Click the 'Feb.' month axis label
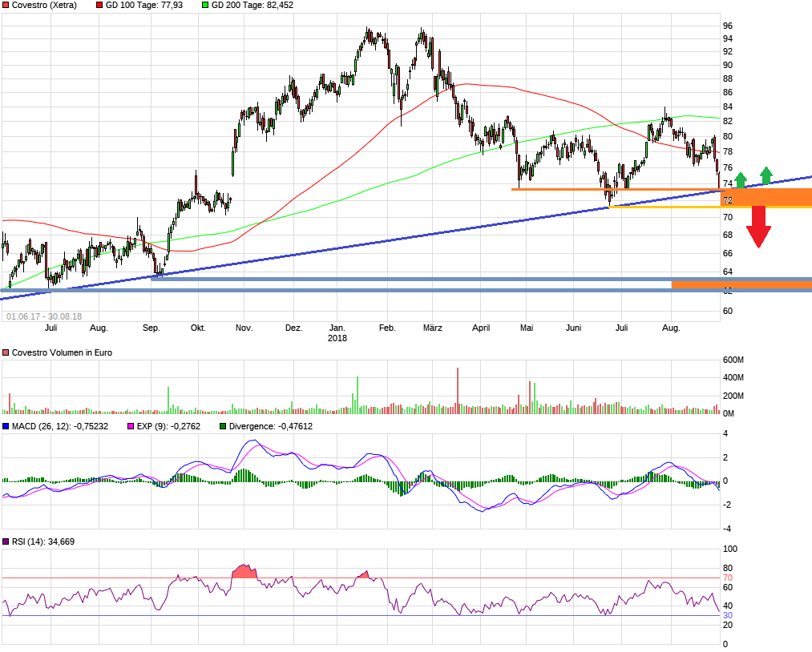Image resolution: width=812 pixels, height=652 pixels. 387,328
